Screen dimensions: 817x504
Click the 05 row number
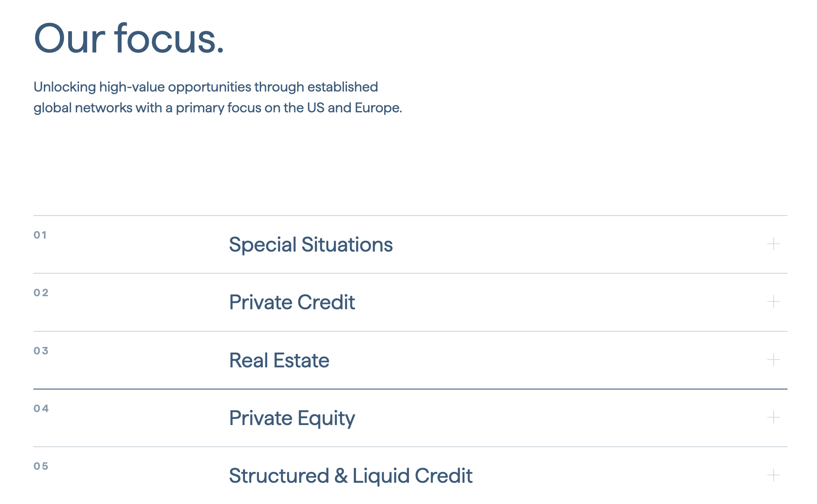click(x=41, y=466)
